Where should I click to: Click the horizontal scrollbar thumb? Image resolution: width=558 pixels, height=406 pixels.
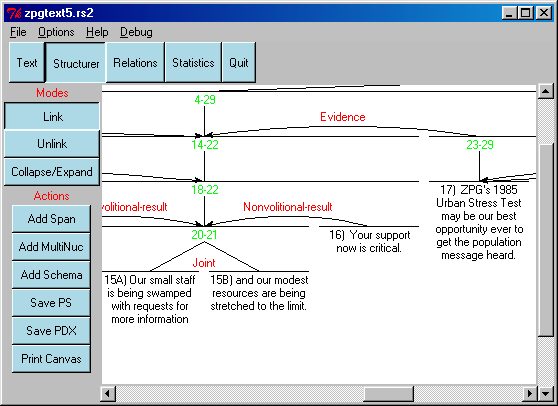pyautogui.click(x=389, y=393)
